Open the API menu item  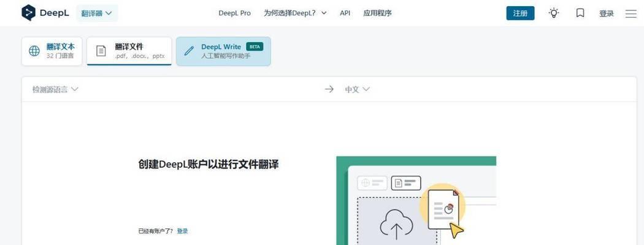pos(345,13)
